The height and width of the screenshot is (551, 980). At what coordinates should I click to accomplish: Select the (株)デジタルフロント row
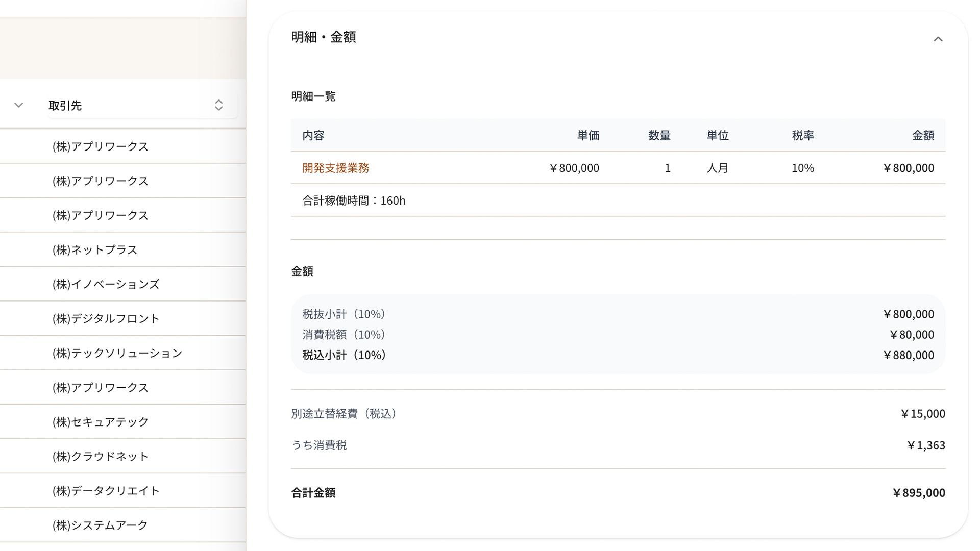click(x=106, y=318)
